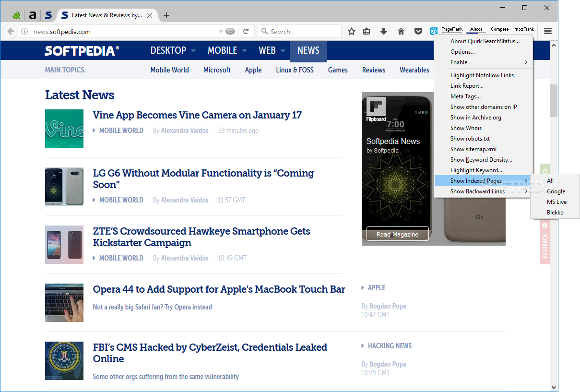Screen dimensions: 580x392
Task: Open the Mobile World topic
Action: (x=170, y=70)
